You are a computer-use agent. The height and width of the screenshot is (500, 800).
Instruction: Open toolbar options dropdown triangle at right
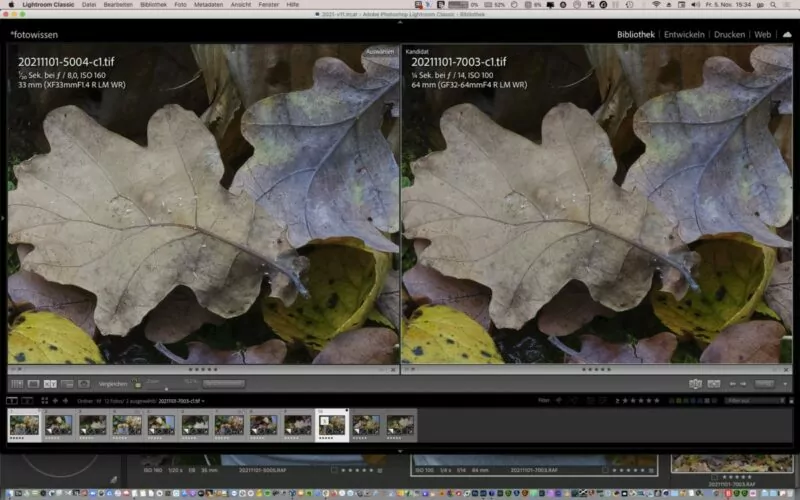[x=785, y=384]
